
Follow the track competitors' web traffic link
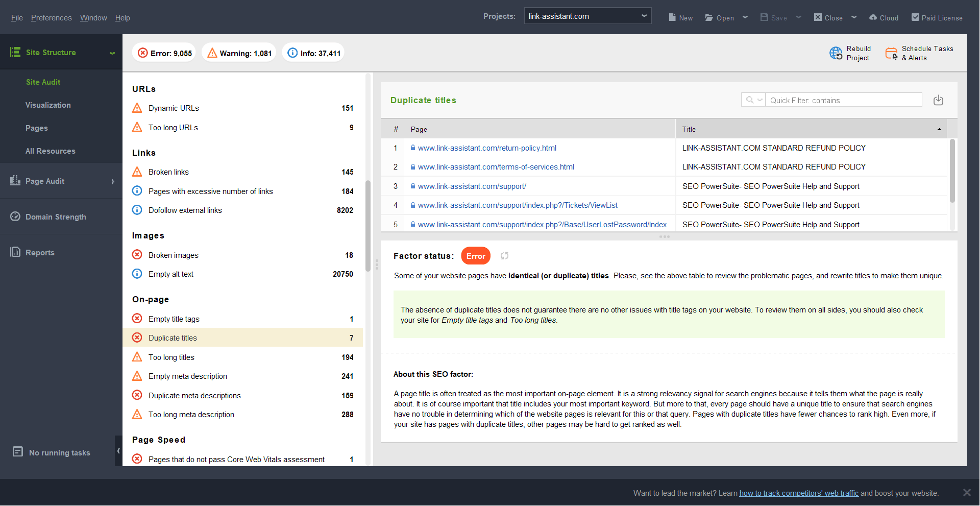799,493
